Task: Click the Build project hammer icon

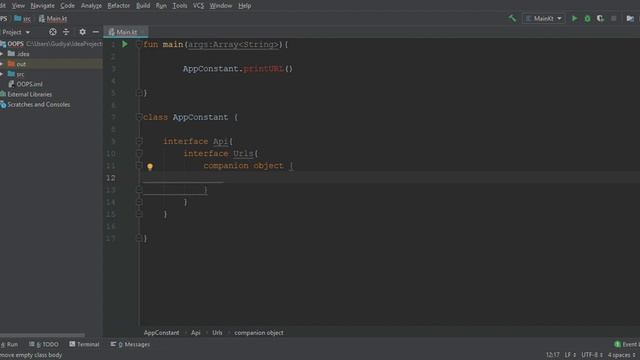Action: [x=512, y=18]
